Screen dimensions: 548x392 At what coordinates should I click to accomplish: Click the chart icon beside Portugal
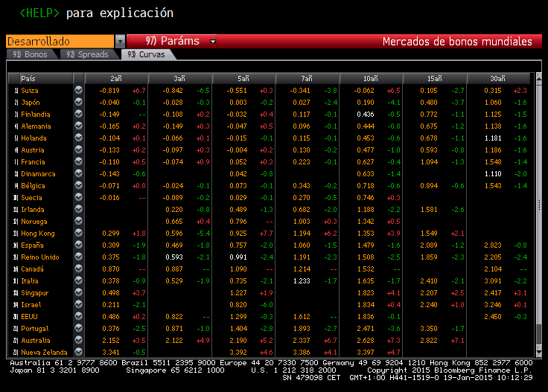(x=79, y=328)
